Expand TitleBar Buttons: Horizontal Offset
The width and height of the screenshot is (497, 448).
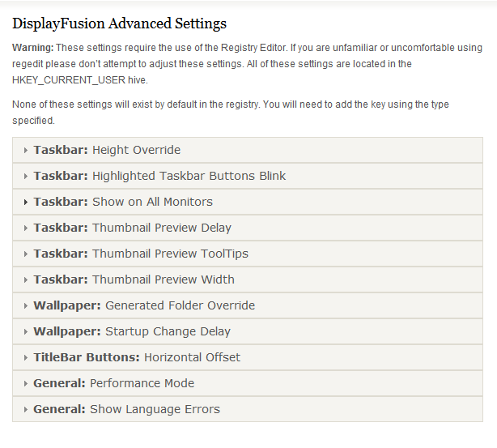coord(137,357)
